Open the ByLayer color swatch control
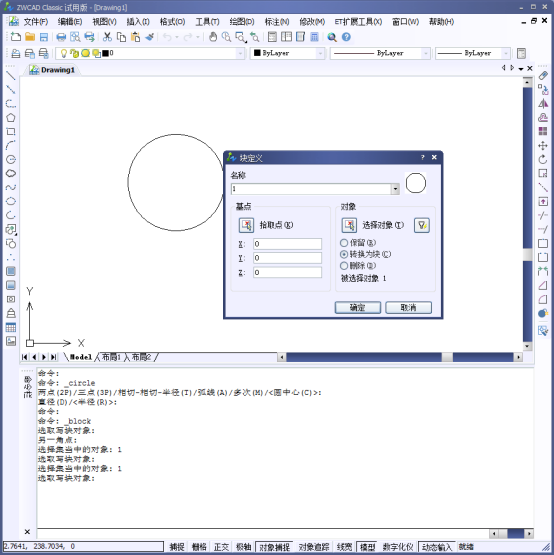The width and height of the screenshot is (554, 555). point(287,53)
